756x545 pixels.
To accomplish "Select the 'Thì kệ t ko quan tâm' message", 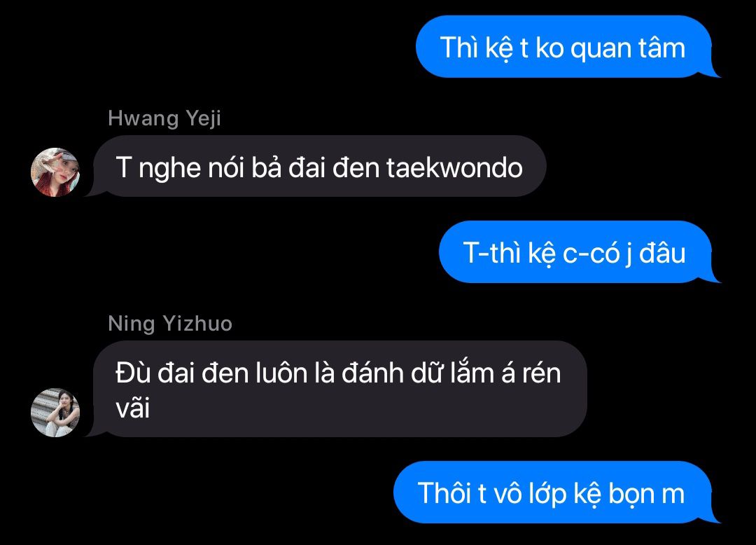I will 564,47.
